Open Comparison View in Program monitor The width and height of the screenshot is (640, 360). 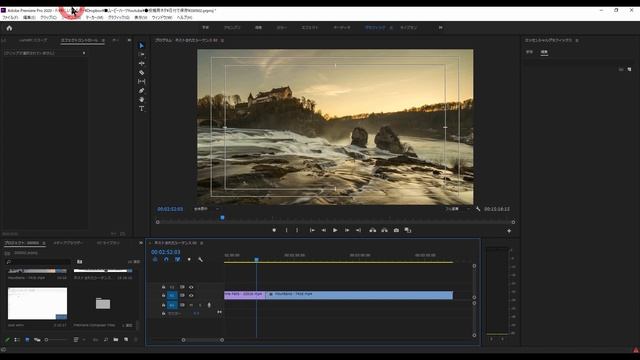408,230
